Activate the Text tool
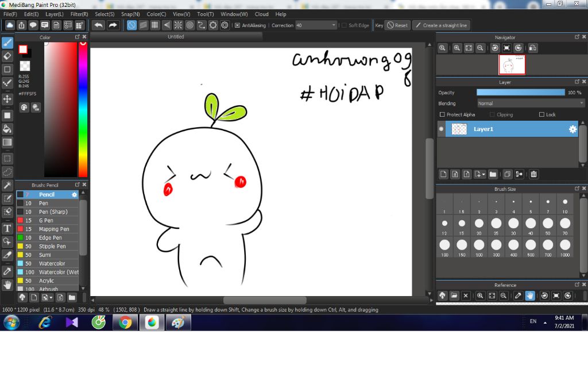Screen dimensions: 588x380 click(7, 228)
